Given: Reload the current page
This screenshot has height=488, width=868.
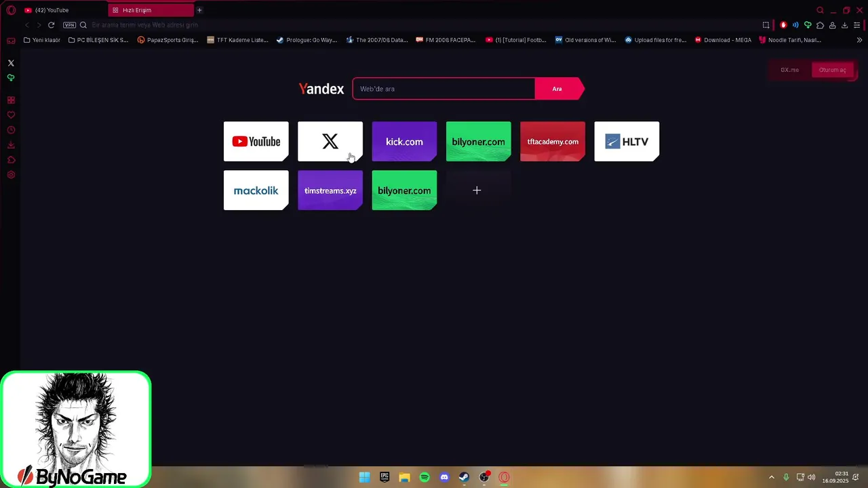Looking at the screenshot, I should [51, 25].
